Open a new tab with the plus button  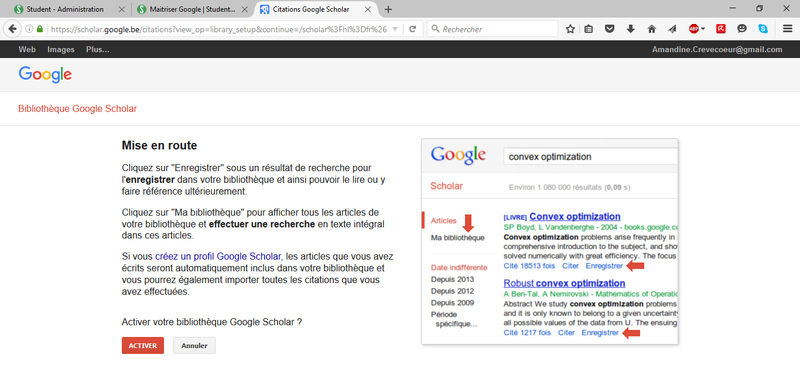tap(388, 9)
